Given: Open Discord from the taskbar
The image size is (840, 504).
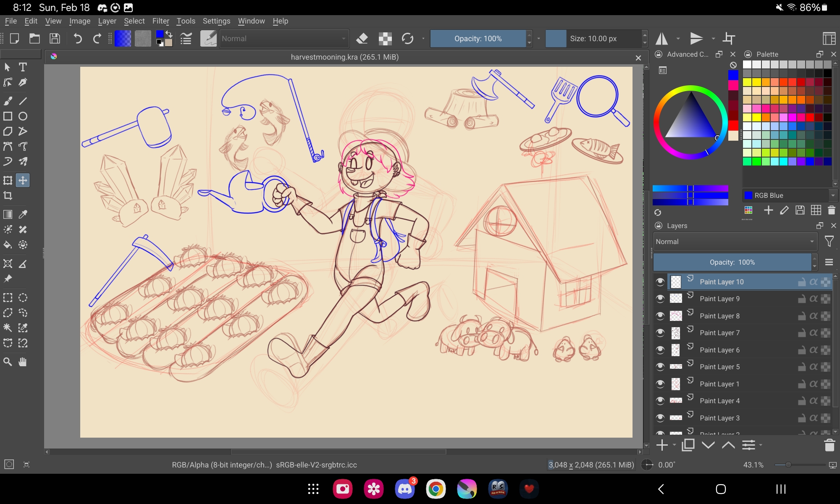Looking at the screenshot, I should click(404, 489).
